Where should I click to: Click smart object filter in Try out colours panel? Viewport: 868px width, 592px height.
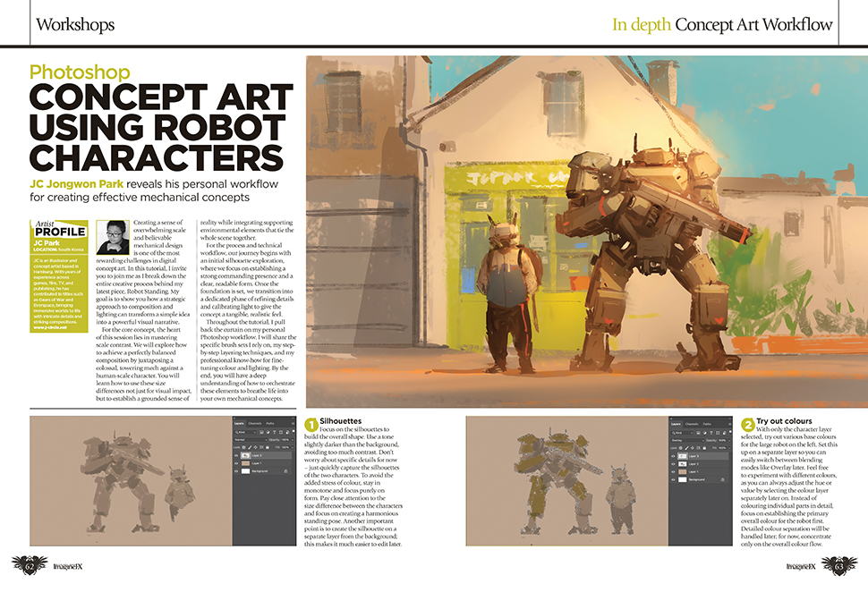point(725,433)
